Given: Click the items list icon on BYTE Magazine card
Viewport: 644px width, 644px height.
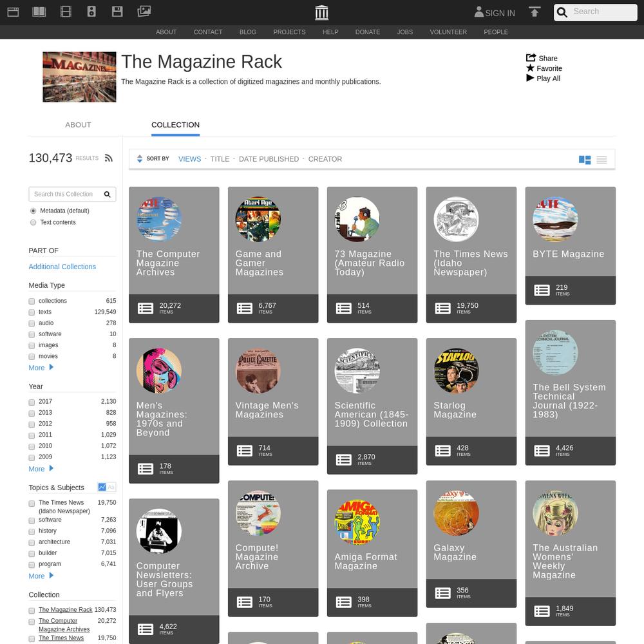Looking at the screenshot, I should pos(542,290).
